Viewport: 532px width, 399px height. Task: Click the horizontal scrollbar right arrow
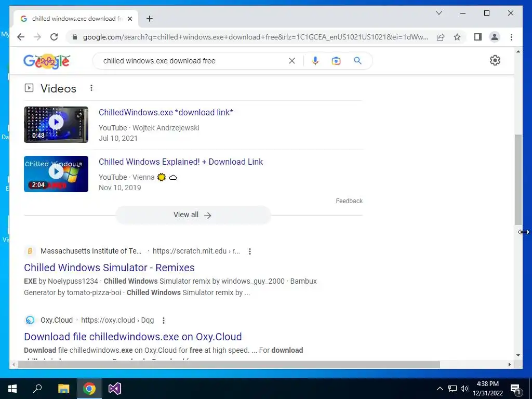point(509,364)
